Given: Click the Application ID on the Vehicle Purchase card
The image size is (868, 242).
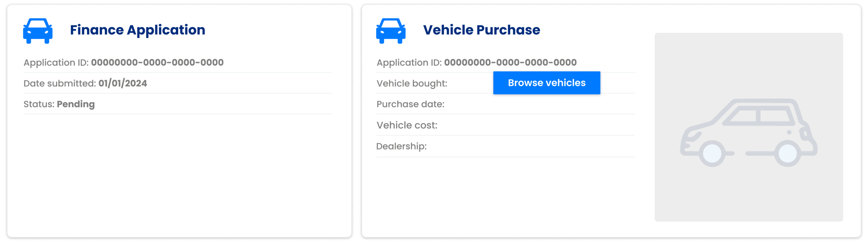Looking at the screenshot, I should tap(476, 62).
